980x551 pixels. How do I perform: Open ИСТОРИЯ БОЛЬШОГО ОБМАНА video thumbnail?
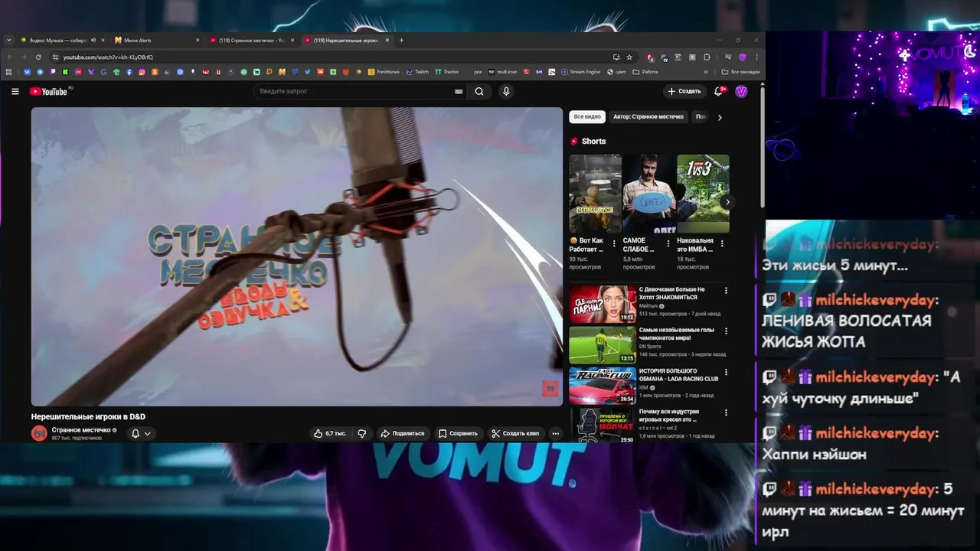[603, 386]
